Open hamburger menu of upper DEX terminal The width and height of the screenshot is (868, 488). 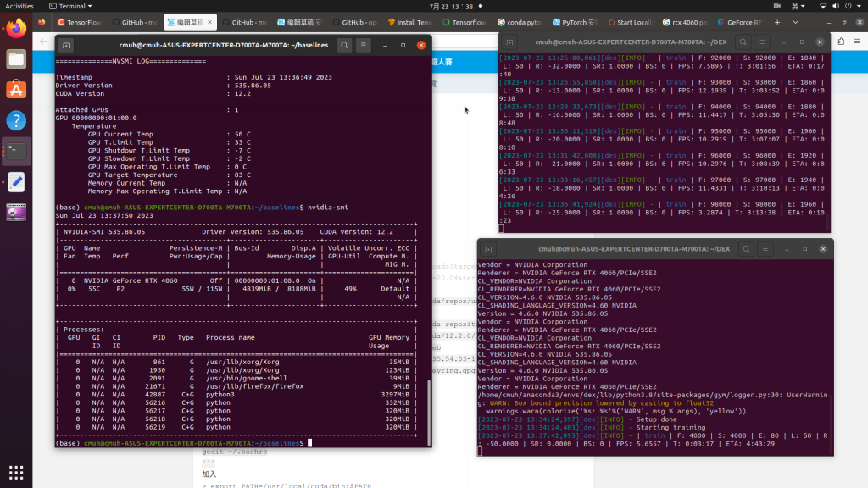[x=762, y=42]
